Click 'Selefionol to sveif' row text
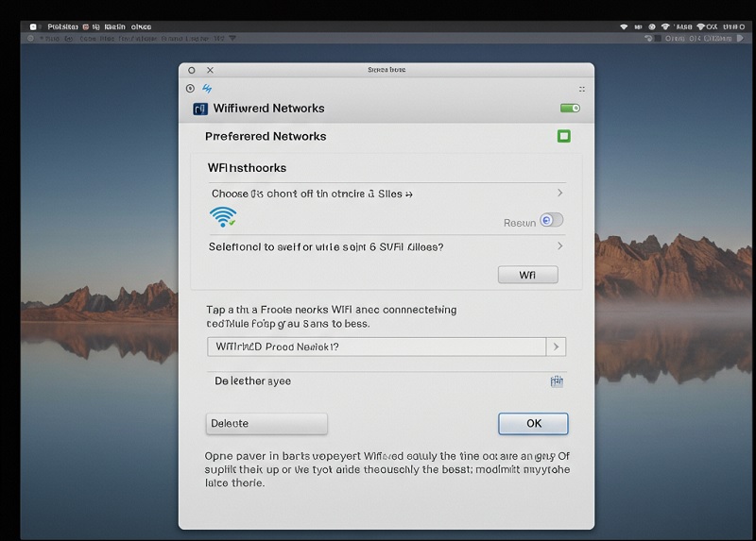756x541 pixels. [x=326, y=247]
